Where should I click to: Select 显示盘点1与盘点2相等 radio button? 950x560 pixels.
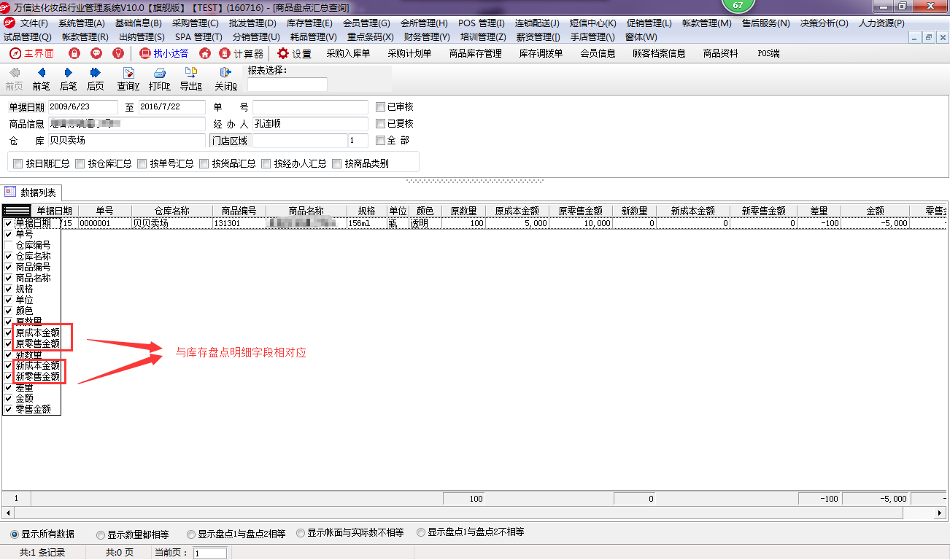pyautogui.click(x=191, y=534)
